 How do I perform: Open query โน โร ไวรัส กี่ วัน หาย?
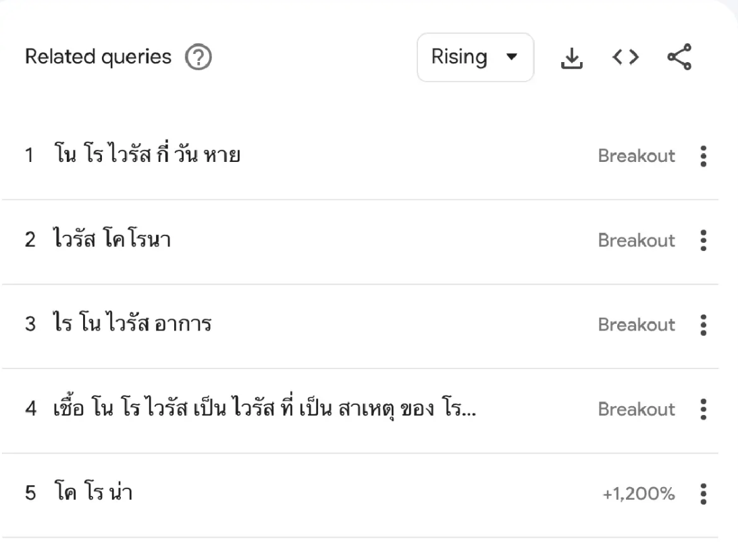pos(147,155)
